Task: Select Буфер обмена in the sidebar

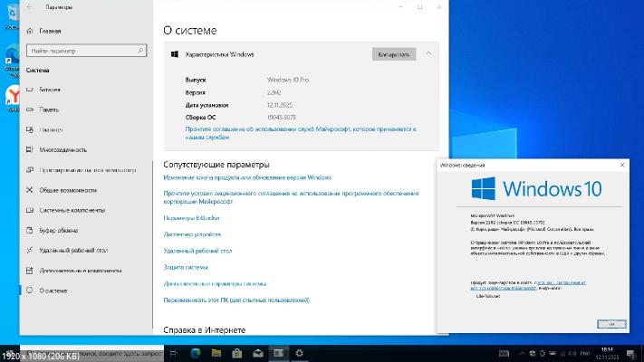Action: 58,230
